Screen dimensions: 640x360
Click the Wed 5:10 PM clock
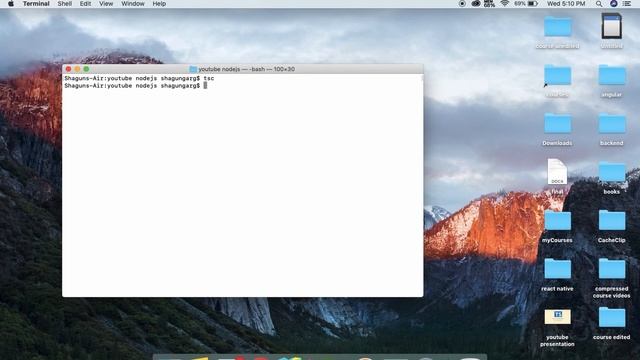click(566, 4)
